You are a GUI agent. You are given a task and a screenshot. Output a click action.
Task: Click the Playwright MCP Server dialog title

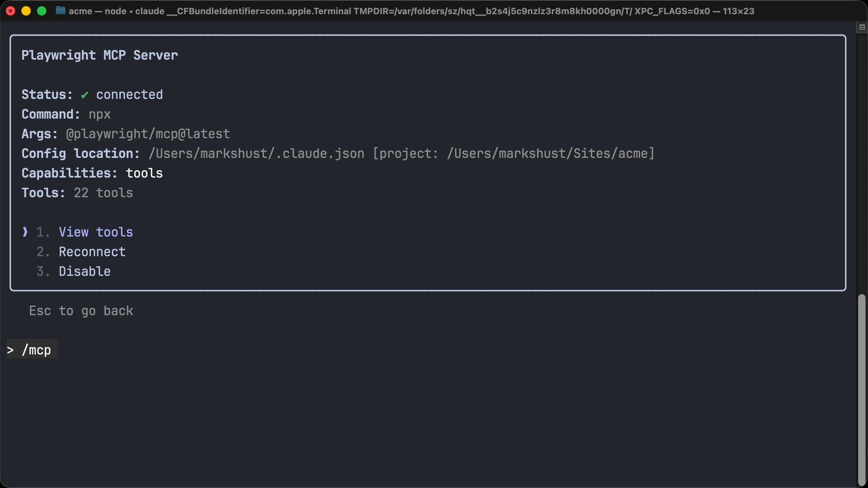[99, 55]
